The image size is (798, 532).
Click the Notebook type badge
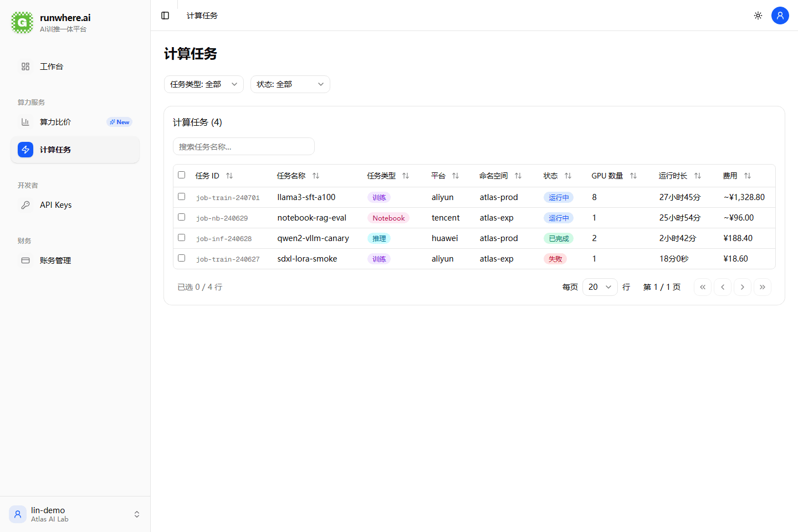388,218
